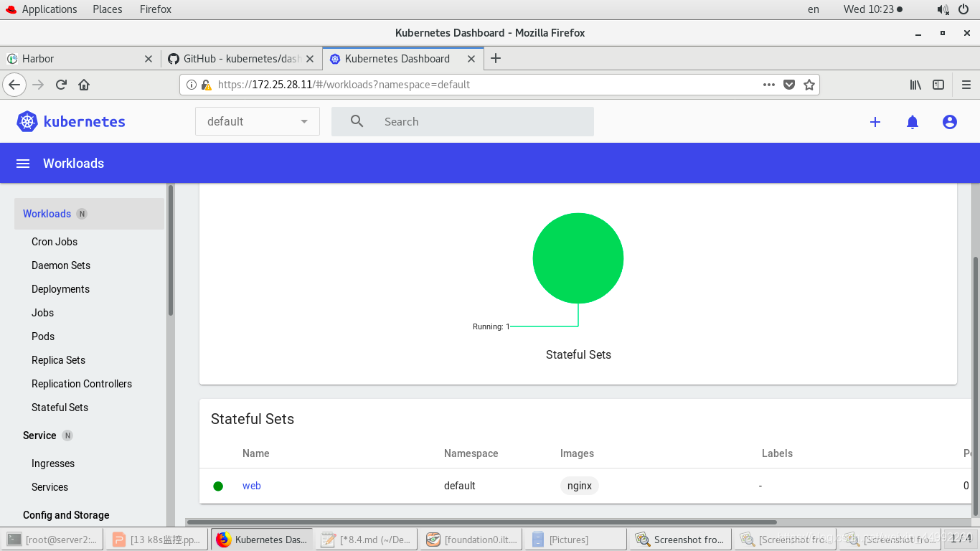This screenshot has height=551, width=980.
Task: Open Deployments in sidebar
Action: pyautogui.click(x=60, y=289)
